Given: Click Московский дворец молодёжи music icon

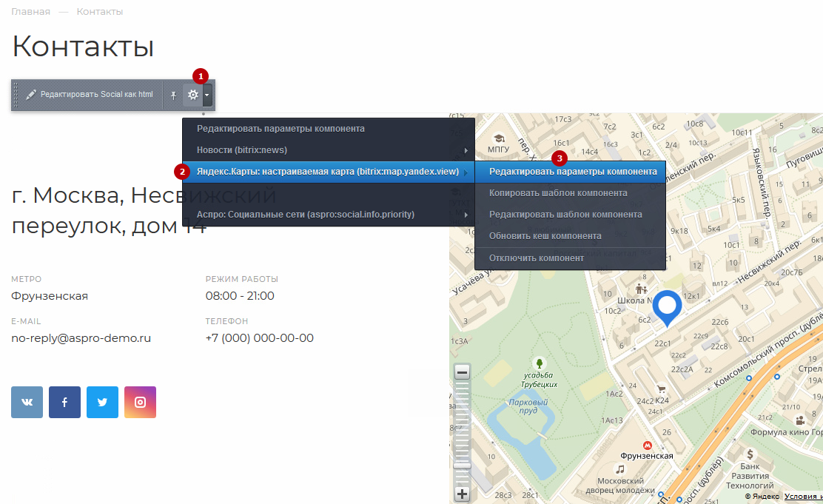Looking at the screenshot, I should coord(620,468).
